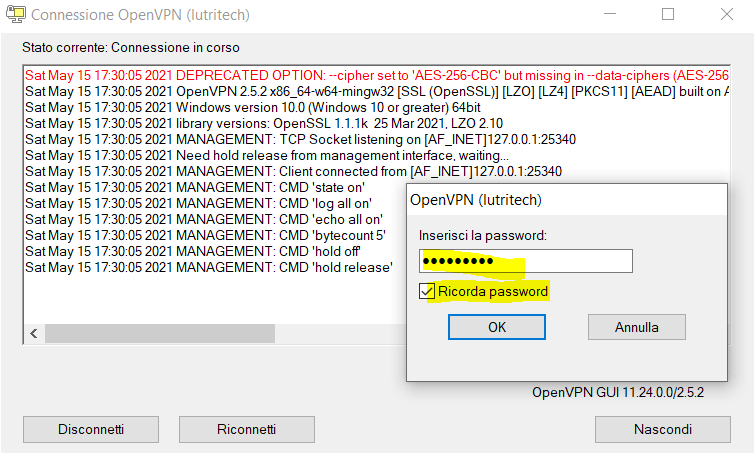Select the Client connected from log line
The height and width of the screenshot is (454, 755).
(293, 171)
